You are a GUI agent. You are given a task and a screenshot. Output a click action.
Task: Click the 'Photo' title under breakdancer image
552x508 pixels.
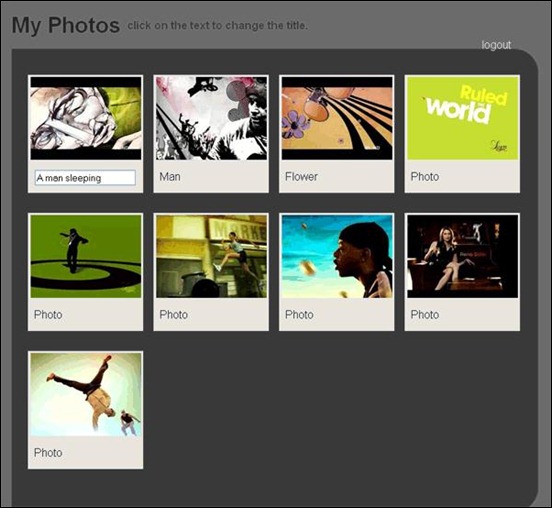(48, 452)
